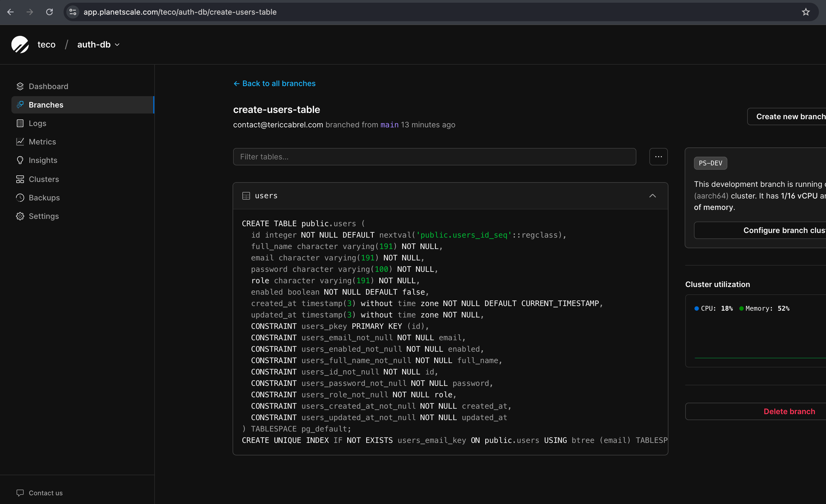This screenshot has height=504, width=826.
Task: View the Clusters page
Action: pyautogui.click(x=44, y=179)
